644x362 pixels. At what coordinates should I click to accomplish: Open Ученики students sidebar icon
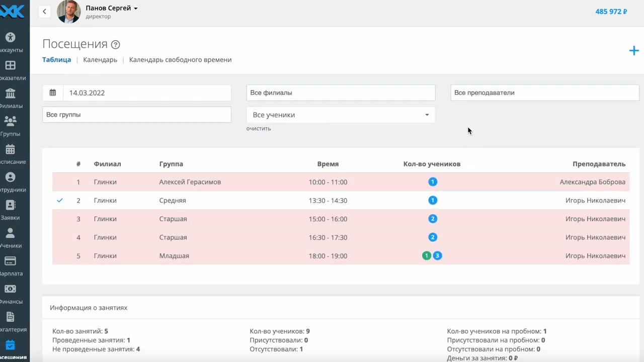click(x=10, y=233)
